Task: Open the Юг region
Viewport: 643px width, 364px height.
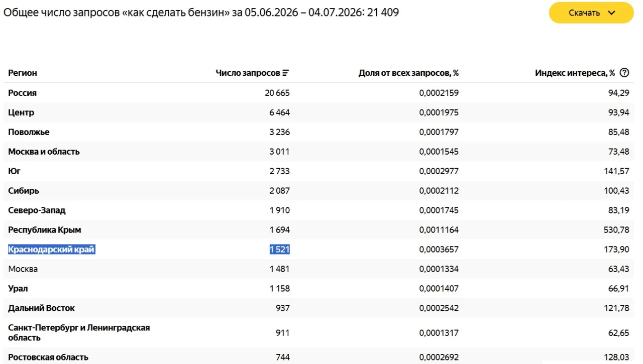Action: (14, 171)
